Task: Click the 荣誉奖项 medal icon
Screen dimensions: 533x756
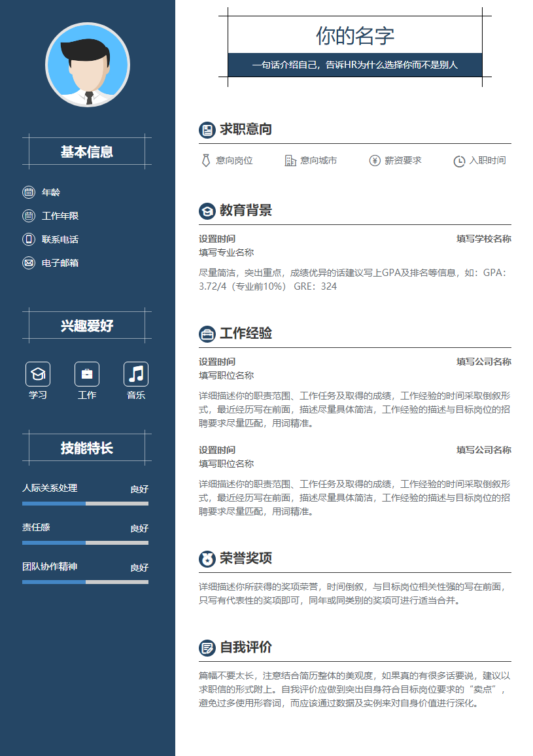Action: [207, 558]
